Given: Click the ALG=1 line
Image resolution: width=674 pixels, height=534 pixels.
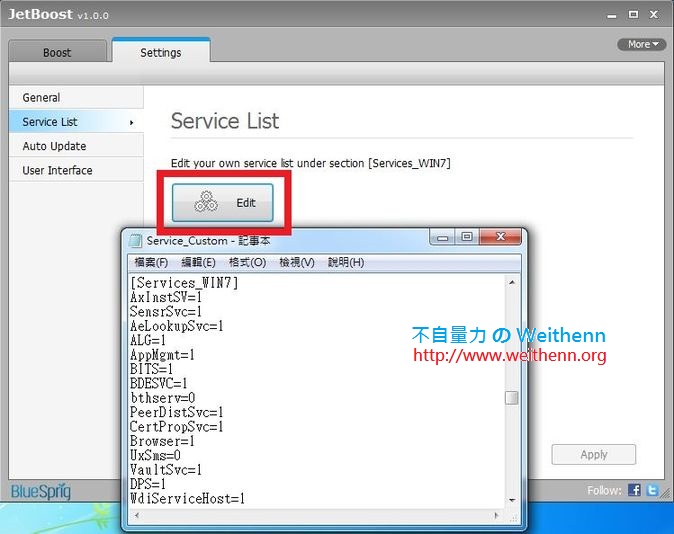Looking at the screenshot, I should click(147, 340).
